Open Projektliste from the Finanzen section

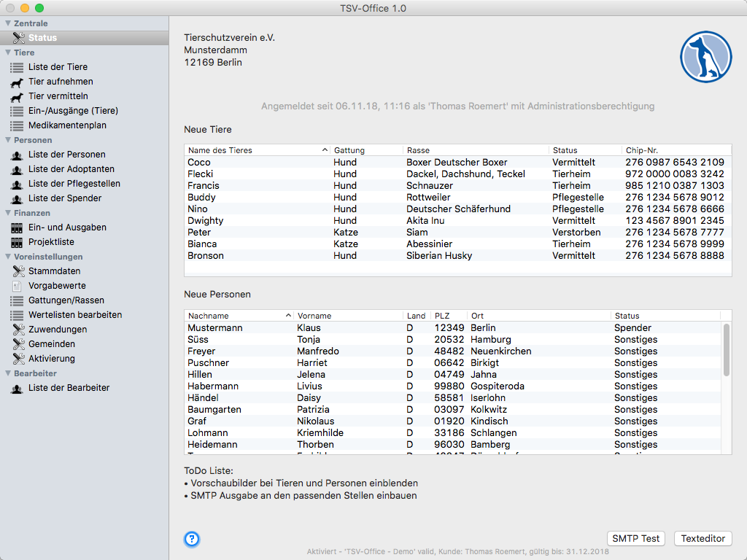(51, 242)
